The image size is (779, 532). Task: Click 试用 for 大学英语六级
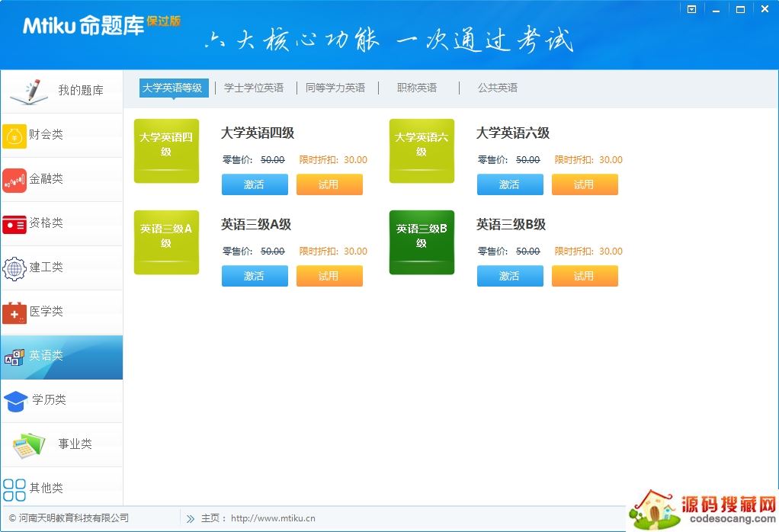click(584, 184)
